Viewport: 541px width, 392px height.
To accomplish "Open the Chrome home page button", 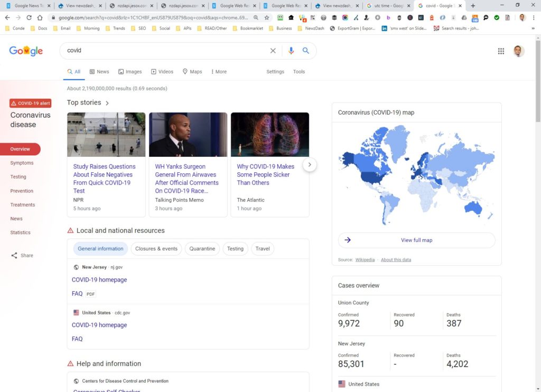I will (40, 17).
